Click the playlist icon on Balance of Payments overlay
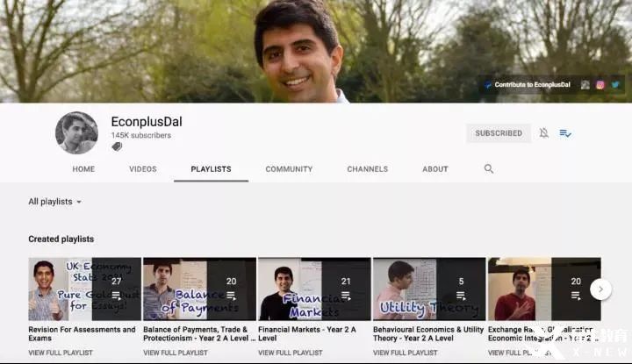The height and width of the screenshot is (364, 632). pyautogui.click(x=231, y=296)
